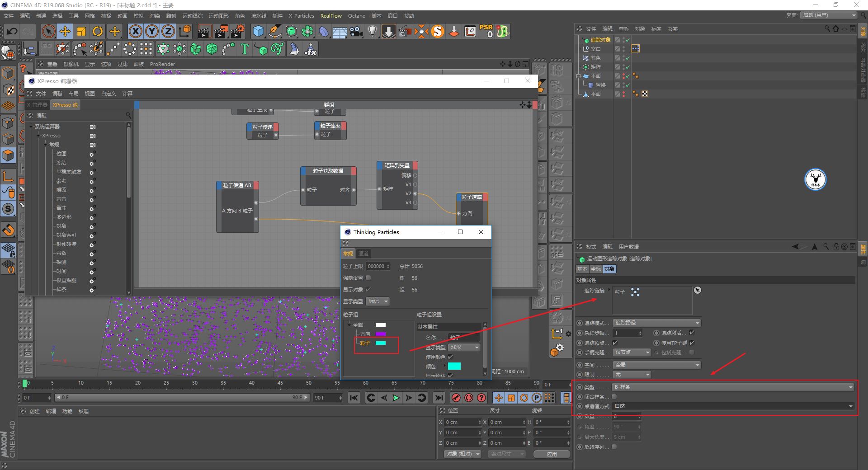Lock the Y axis icon
This screenshot has height=470, width=868.
tap(152, 31)
